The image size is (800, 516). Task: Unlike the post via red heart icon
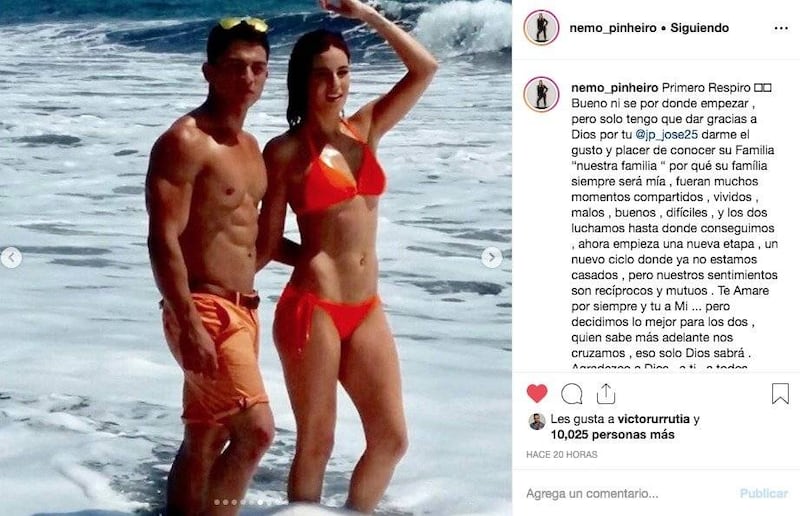tap(536, 394)
